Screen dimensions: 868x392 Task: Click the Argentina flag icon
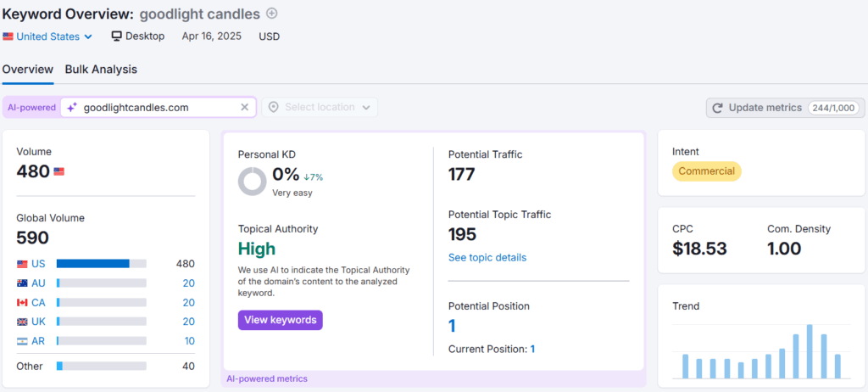click(22, 341)
